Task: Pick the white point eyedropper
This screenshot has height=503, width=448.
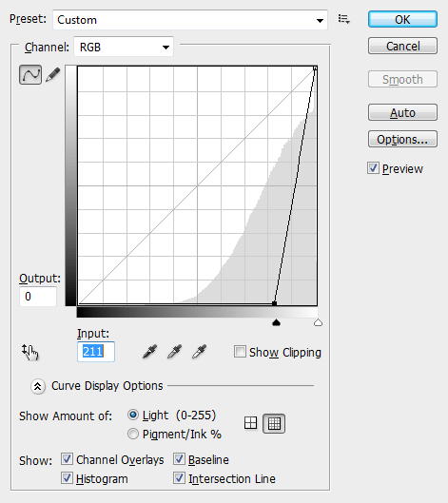Action: (x=200, y=352)
